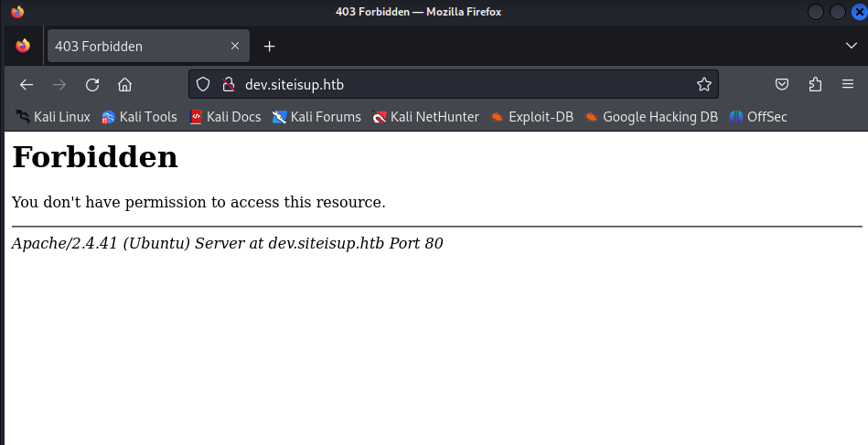This screenshot has height=445, width=868.
Task: Click the back navigation arrow
Action: (x=27, y=85)
